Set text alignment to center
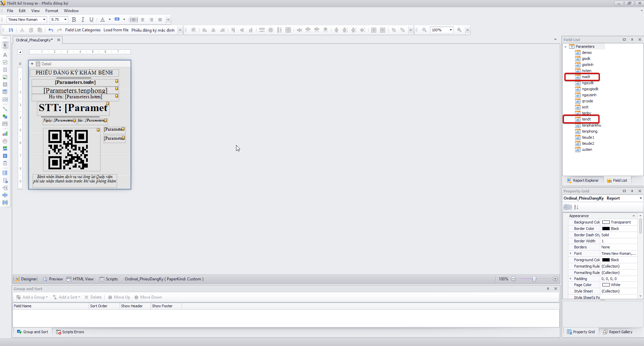The width and height of the screenshot is (644, 346). 143,20
